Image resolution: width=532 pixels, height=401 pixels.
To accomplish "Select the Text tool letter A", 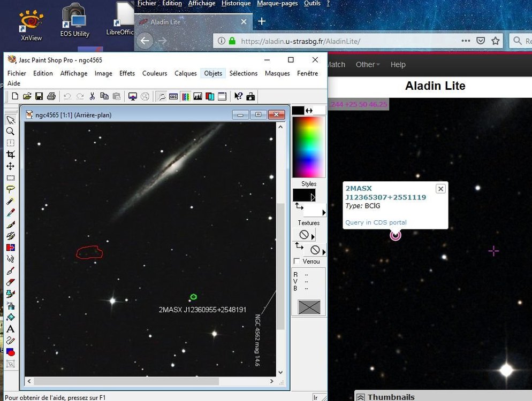I will point(11,329).
